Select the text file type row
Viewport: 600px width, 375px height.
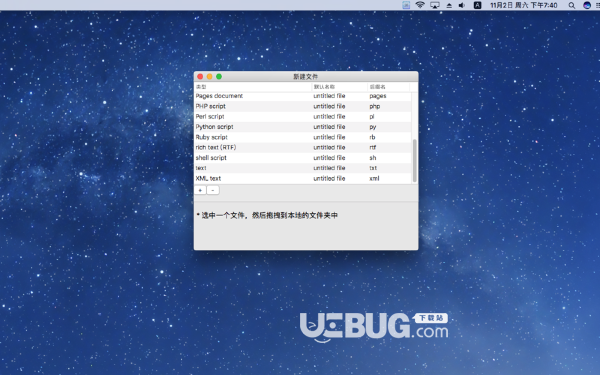click(303, 168)
